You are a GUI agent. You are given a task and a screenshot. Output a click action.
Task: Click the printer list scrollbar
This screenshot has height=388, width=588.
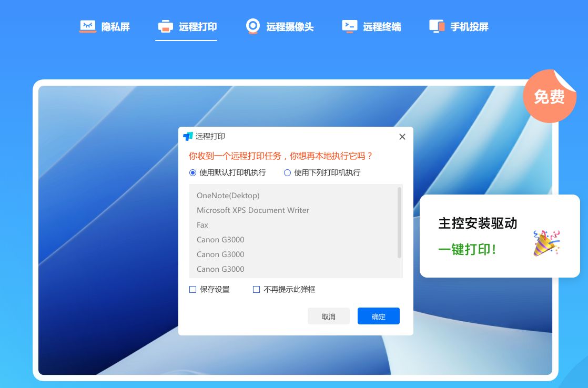(x=399, y=222)
